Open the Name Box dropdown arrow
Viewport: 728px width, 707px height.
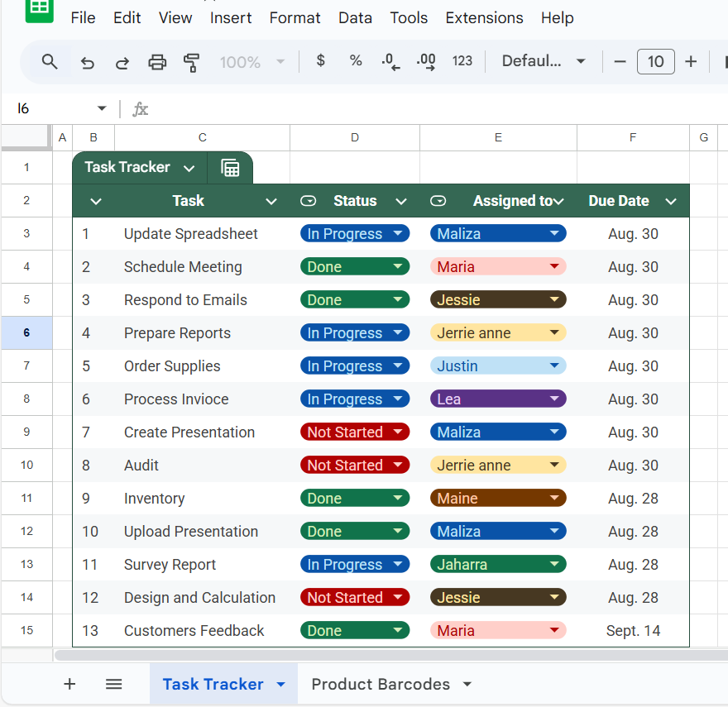(x=102, y=108)
